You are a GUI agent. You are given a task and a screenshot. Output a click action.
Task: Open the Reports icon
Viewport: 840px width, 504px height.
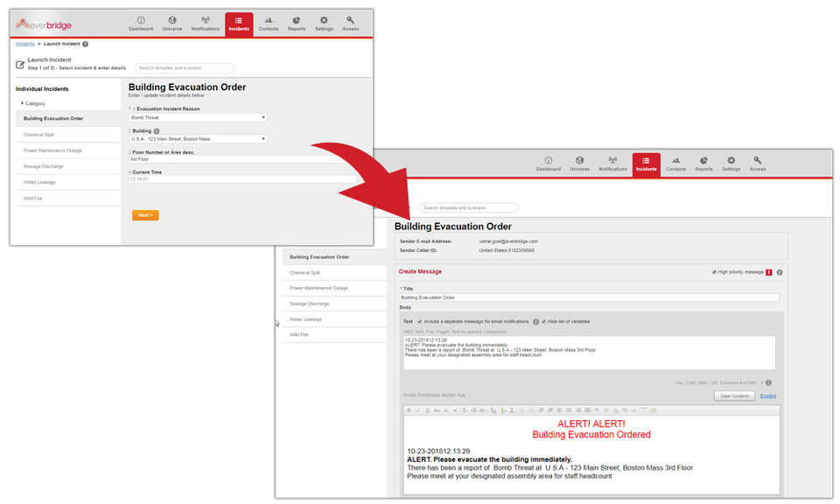(297, 23)
